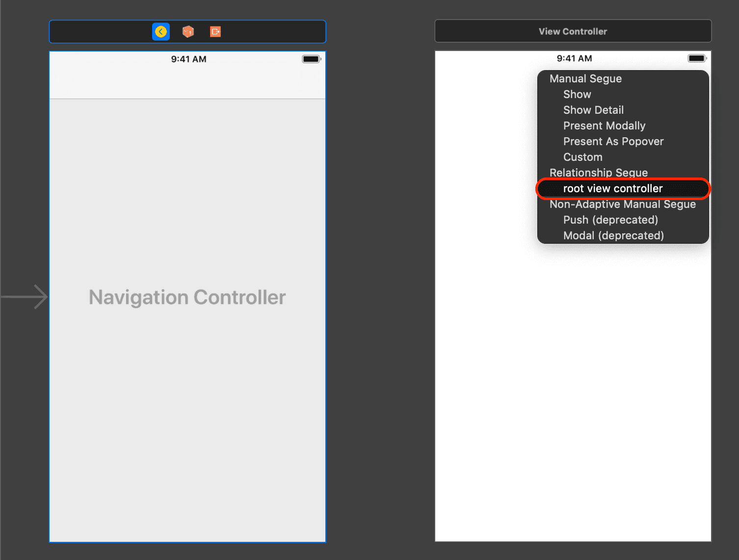The width and height of the screenshot is (739, 560).
Task: Click the Exit icon in scene dock
Action: 215,32
